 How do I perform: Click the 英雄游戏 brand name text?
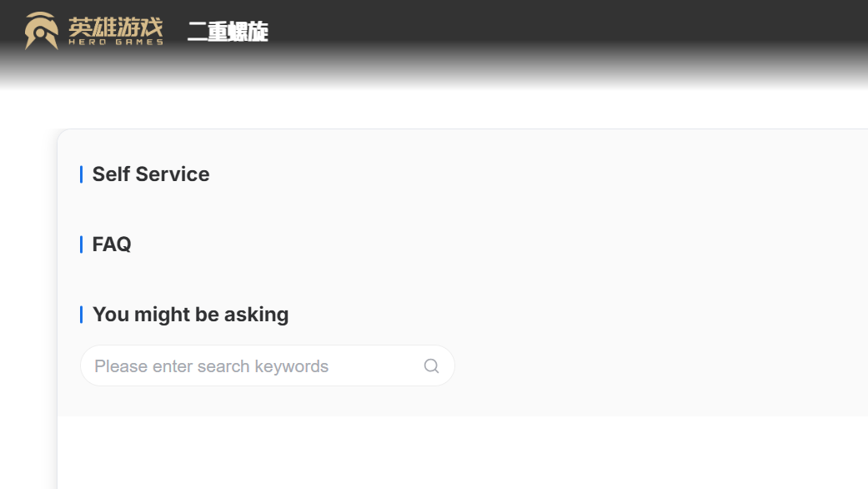[115, 25]
